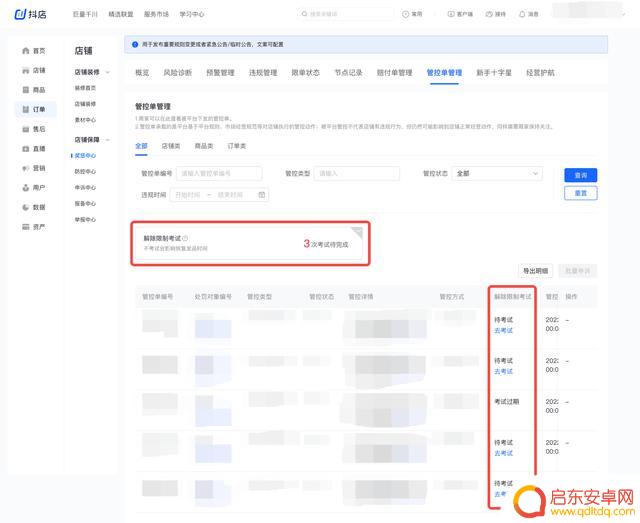Expand the account dropdown arrow at top right
This screenshot has width=640, height=523.
coord(624,14)
